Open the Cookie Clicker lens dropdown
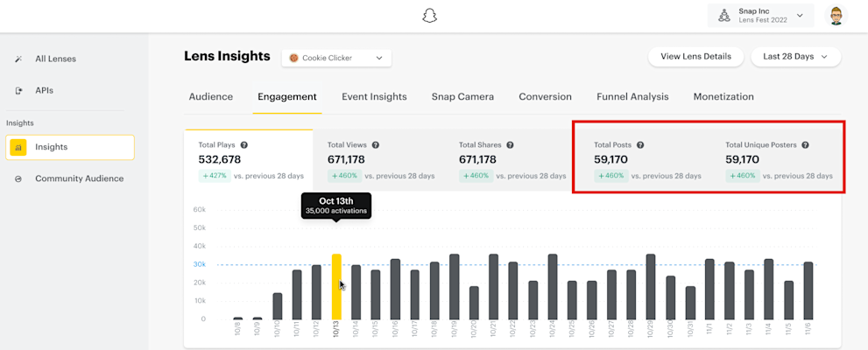868x350 pixels. pos(336,58)
